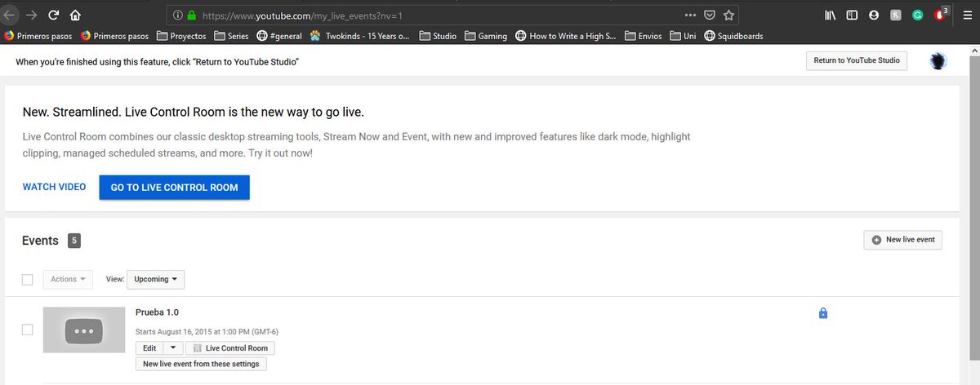Open the Twokinds - 15 Years bookmark
980x385 pixels.
[x=359, y=36]
